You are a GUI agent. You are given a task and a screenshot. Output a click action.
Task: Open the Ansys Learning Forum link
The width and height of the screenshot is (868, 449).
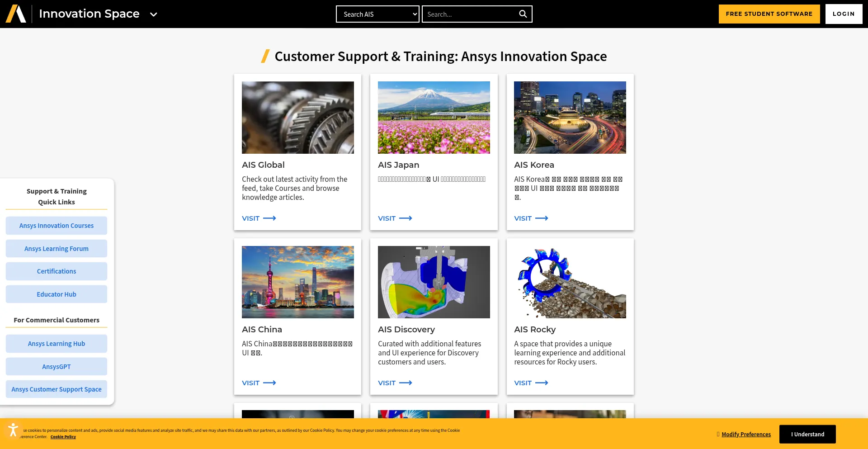tap(56, 248)
